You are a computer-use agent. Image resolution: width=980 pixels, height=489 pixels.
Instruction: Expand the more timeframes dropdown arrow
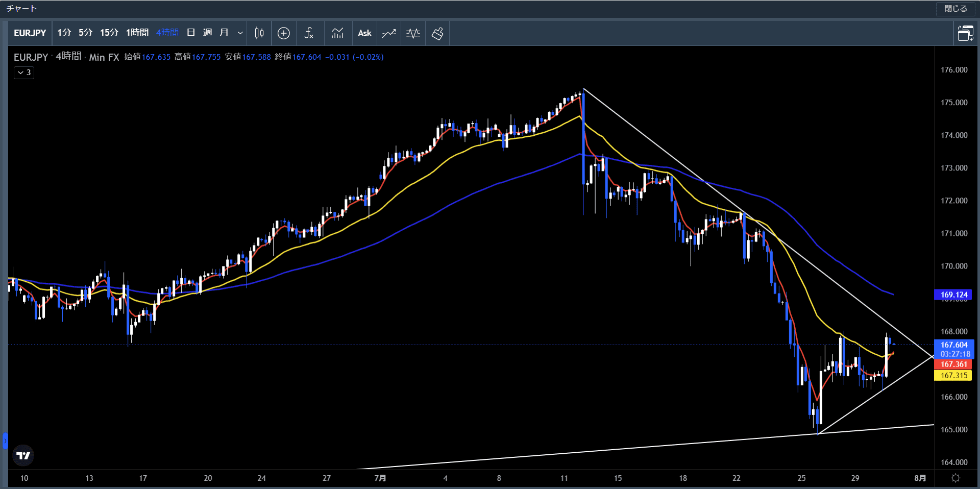coord(240,33)
